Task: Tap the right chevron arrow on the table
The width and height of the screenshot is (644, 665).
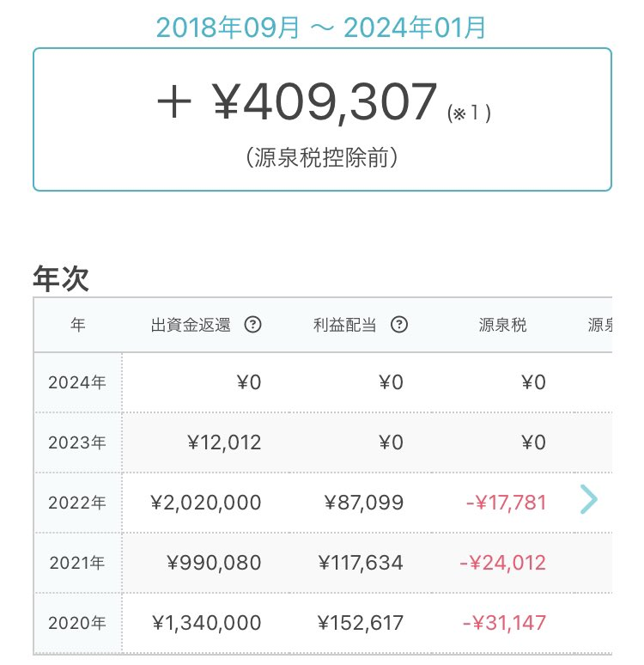Action: click(x=588, y=499)
